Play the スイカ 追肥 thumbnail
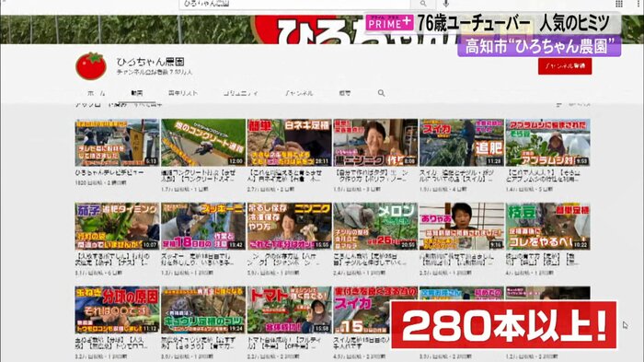This screenshot has height=362, width=644. pos(461,143)
